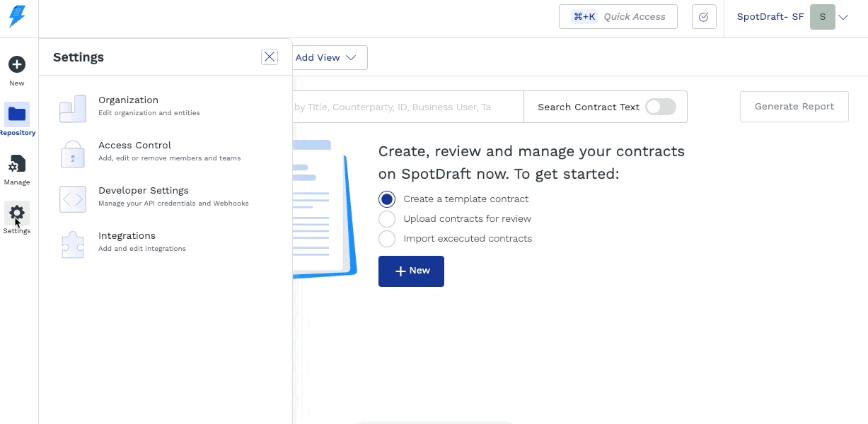Click the Settings panel heading
Screen dimensions: 868x424
pos(79,57)
